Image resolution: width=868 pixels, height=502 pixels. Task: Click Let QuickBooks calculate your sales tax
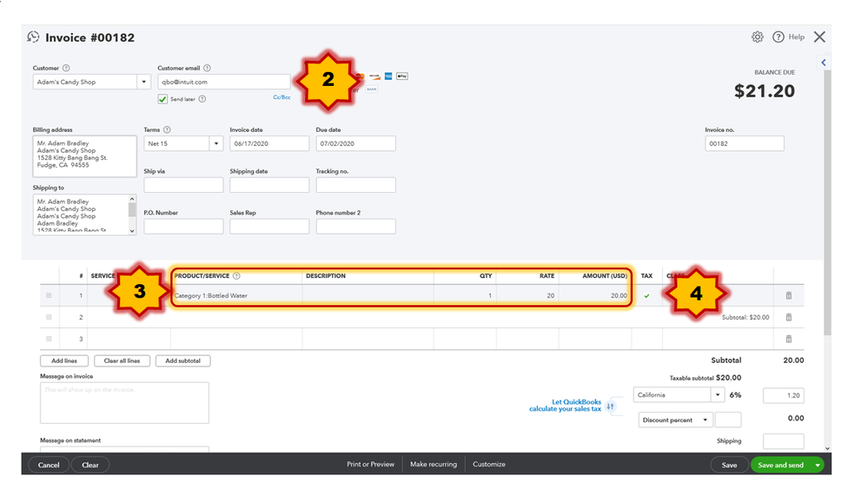(x=565, y=405)
